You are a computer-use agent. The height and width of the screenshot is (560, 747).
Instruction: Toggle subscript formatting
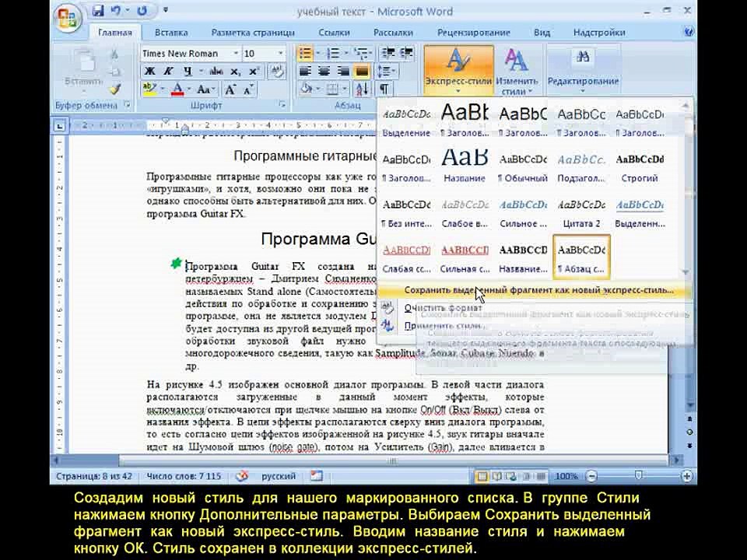pyautogui.click(x=235, y=72)
